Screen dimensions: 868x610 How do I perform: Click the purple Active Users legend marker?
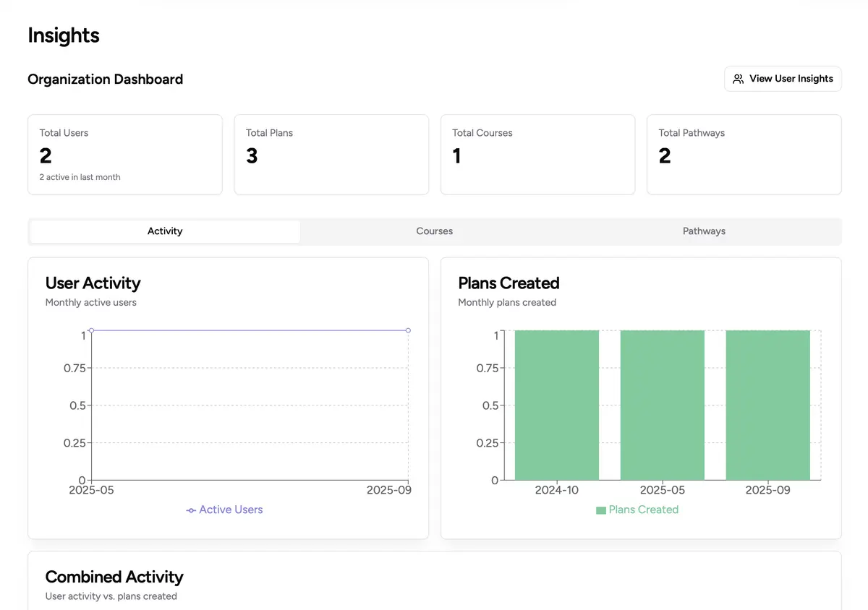tap(190, 510)
